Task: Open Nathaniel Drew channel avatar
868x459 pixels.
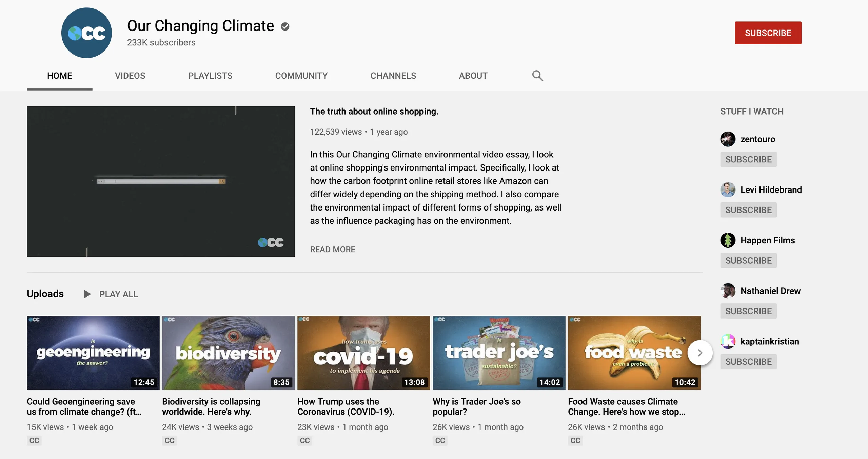Action: (x=728, y=291)
